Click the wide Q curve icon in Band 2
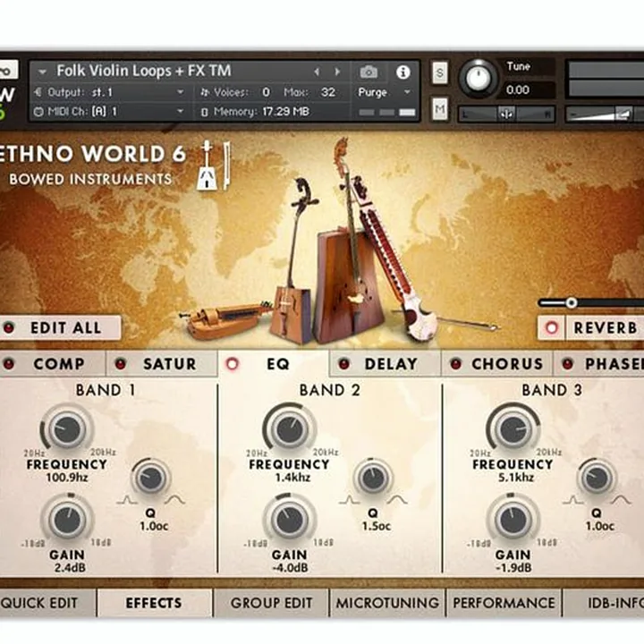 tap(397, 500)
